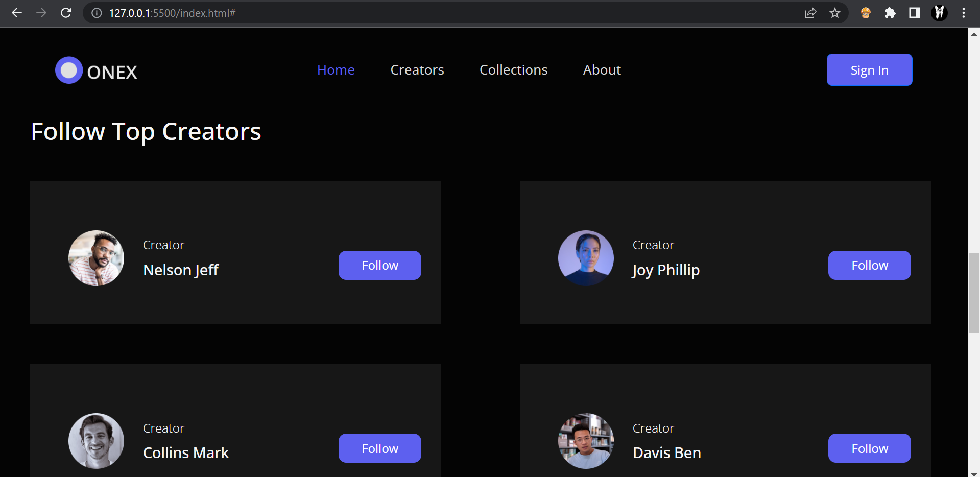Reload the current page
Viewport: 980px width, 477px height.
pyautogui.click(x=66, y=13)
